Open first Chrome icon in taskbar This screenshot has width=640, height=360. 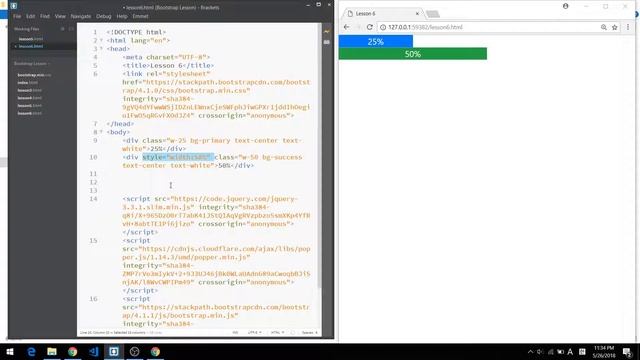pos(73,351)
